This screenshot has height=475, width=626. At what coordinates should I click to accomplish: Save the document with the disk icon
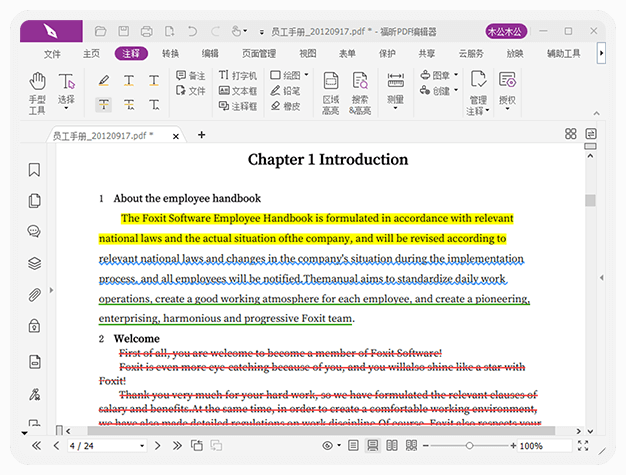point(123,31)
